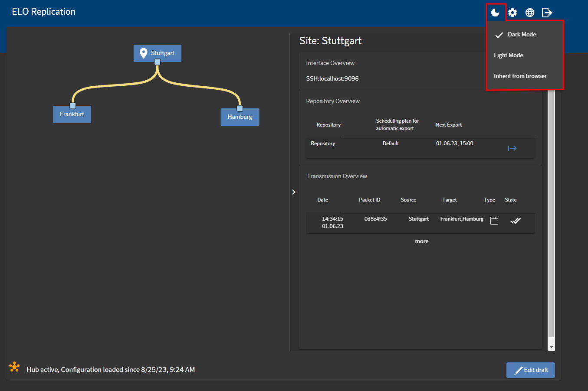Click the Stuttgart source cell
Image resolution: width=588 pixels, height=391 pixels.
[419, 219]
